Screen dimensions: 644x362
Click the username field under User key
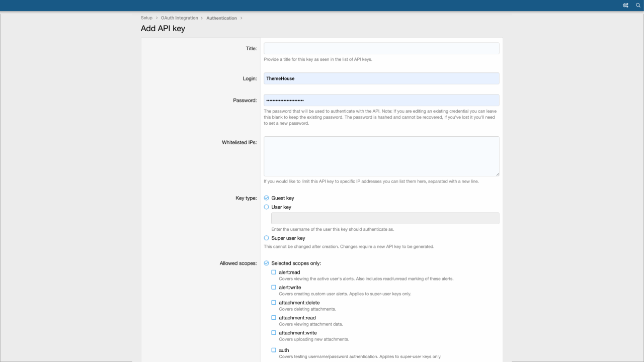pyautogui.click(x=385, y=218)
